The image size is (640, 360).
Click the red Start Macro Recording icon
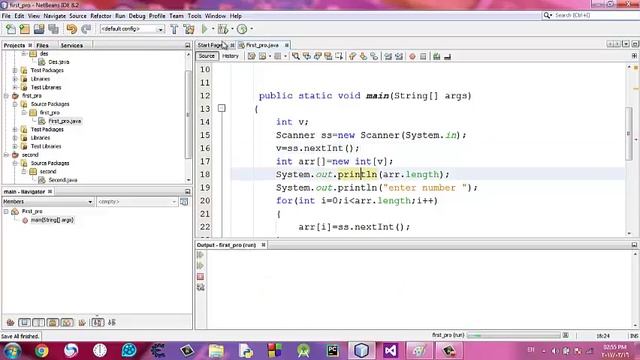[x=412, y=56]
